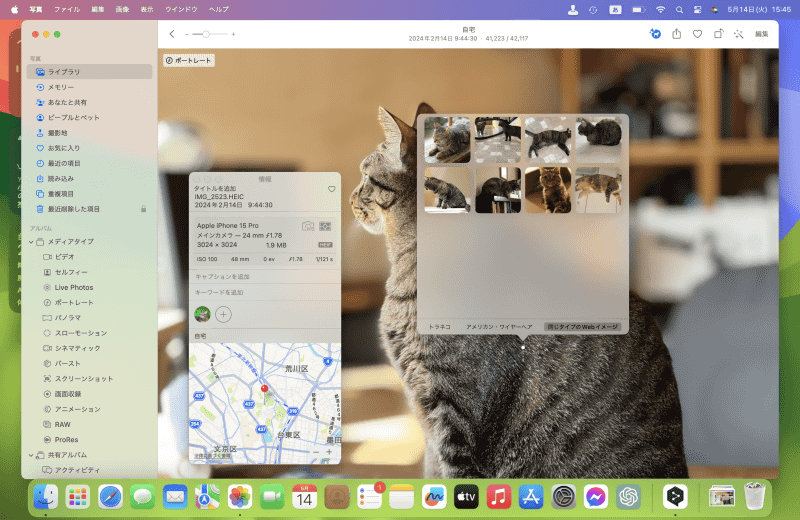Open 重複項目 in the sidebar

(x=89, y=194)
